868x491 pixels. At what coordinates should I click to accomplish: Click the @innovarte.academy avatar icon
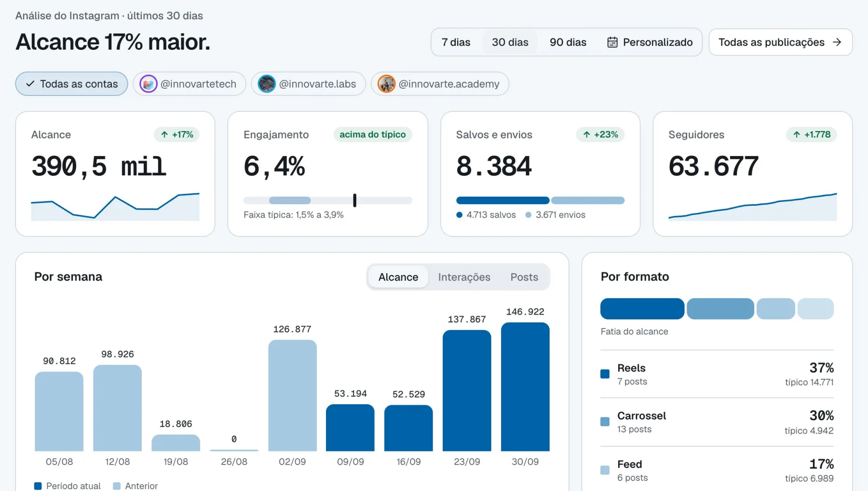click(x=386, y=84)
